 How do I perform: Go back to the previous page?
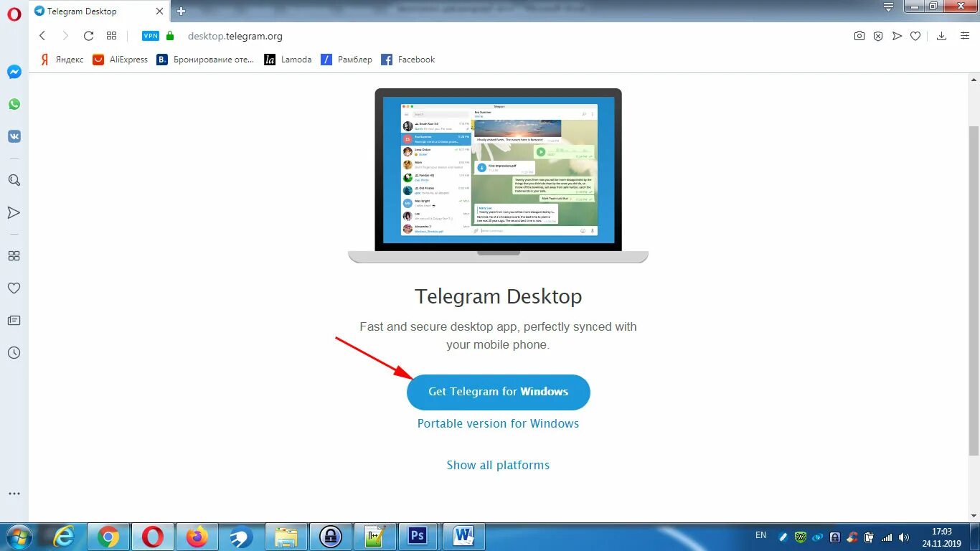[x=42, y=36]
